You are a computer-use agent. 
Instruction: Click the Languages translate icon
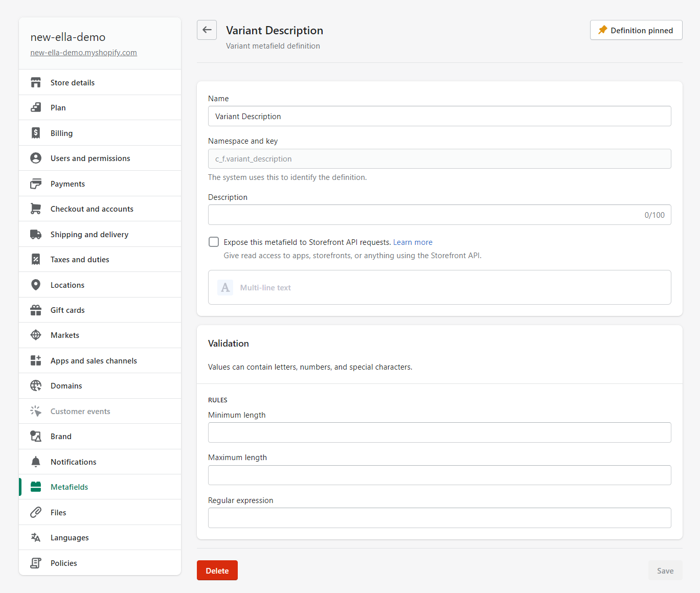(36, 538)
